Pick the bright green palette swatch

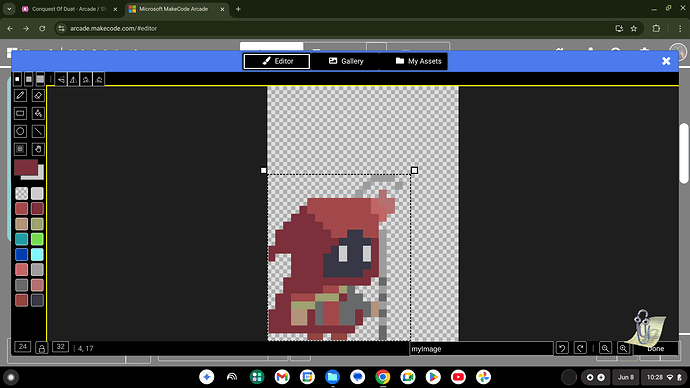click(37, 239)
